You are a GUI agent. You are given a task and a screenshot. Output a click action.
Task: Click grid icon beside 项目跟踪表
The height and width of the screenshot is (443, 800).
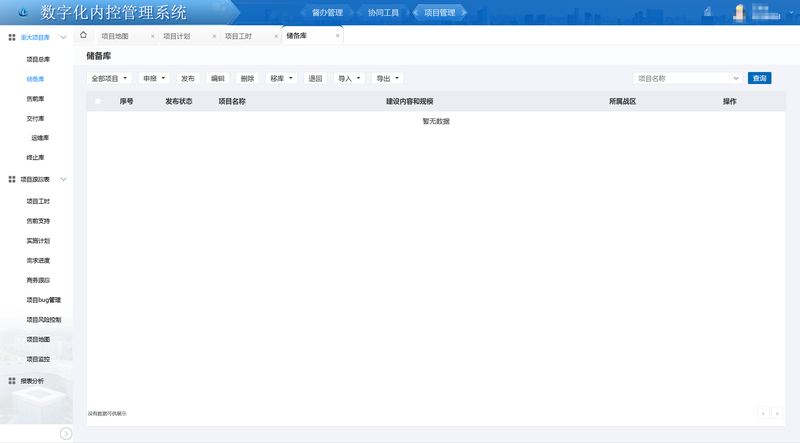pyautogui.click(x=12, y=179)
